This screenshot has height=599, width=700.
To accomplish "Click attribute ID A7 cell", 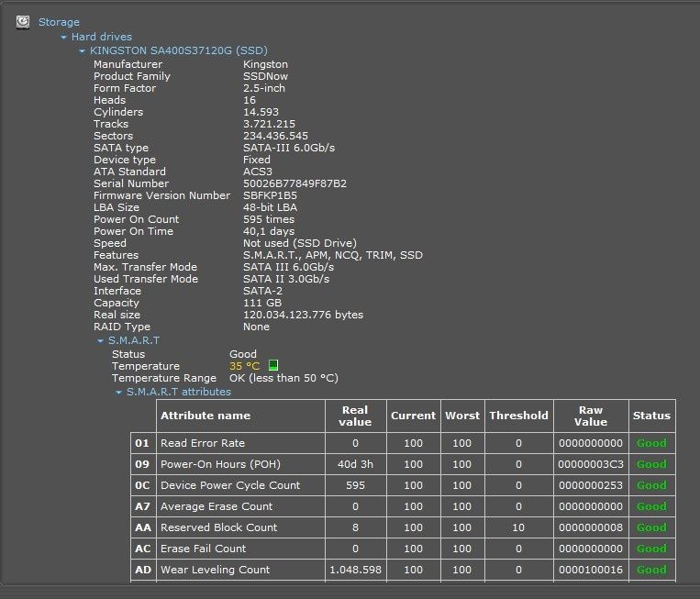I will click(143, 506).
